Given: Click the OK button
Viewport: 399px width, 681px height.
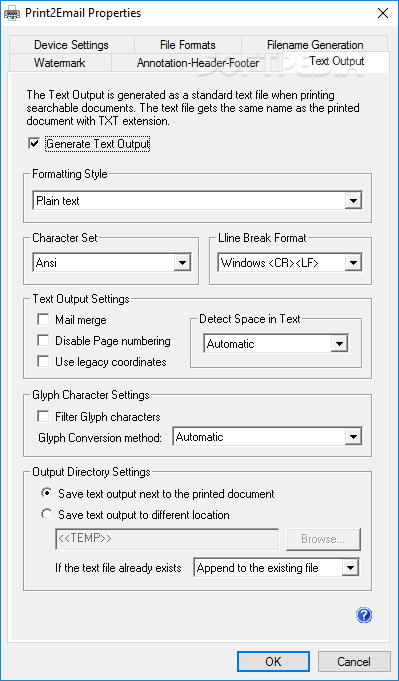Looking at the screenshot, I should [273, 661].
